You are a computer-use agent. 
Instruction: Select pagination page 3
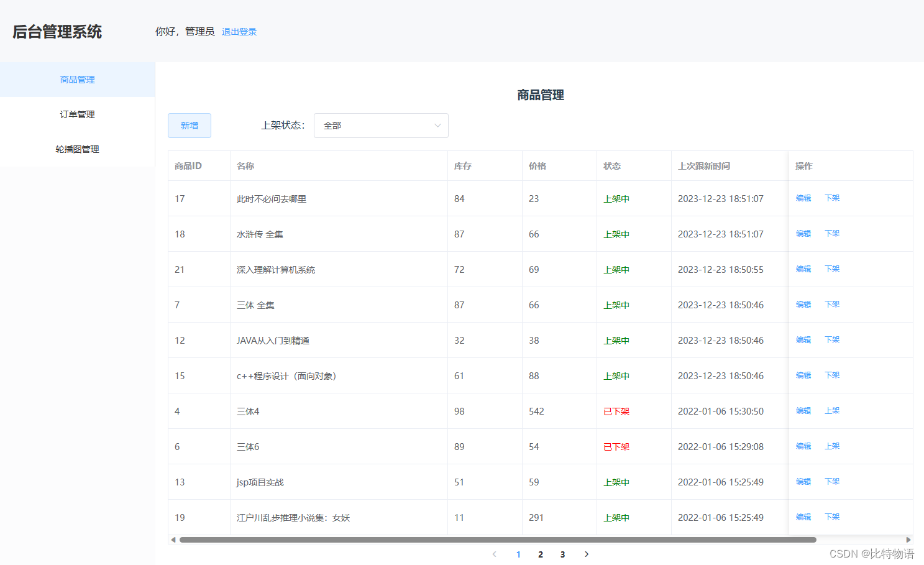click(563, 554)
